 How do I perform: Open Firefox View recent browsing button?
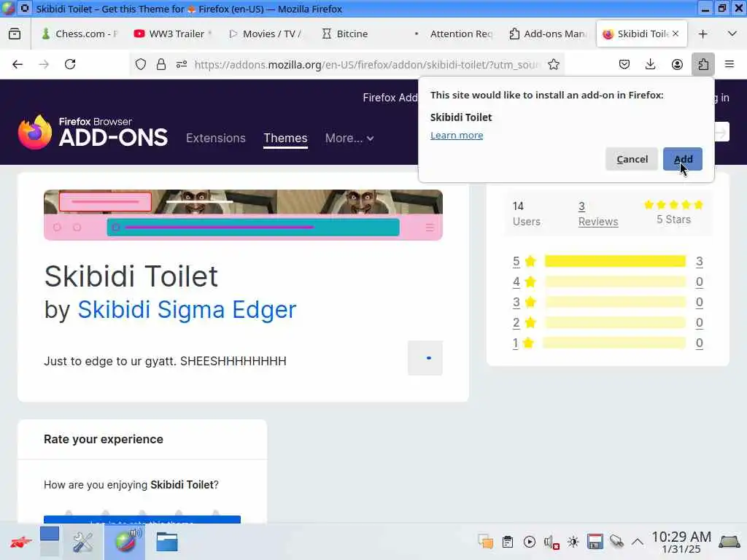pos(15,34)
